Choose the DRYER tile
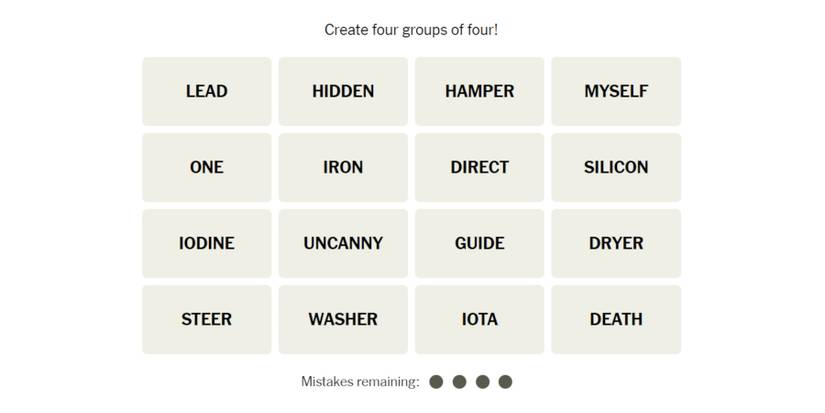The height and width of the screenshot is (413, 825). tap(616, 243)
